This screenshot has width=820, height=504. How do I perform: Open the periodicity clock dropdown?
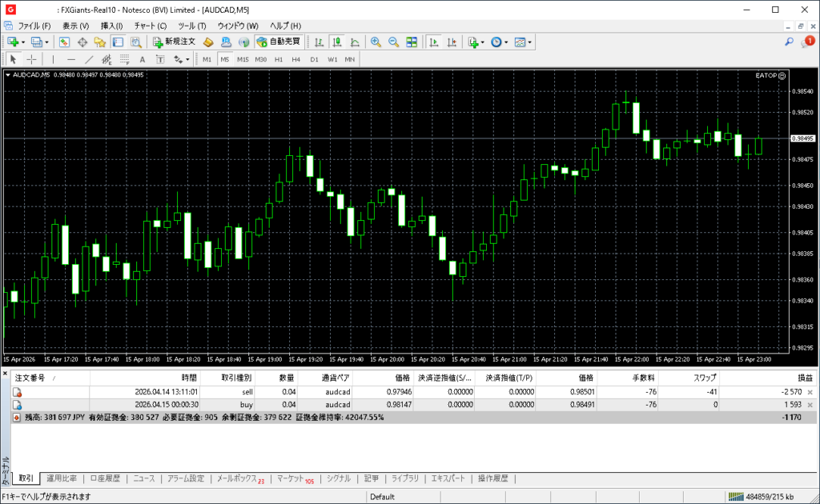coord(506,42)
